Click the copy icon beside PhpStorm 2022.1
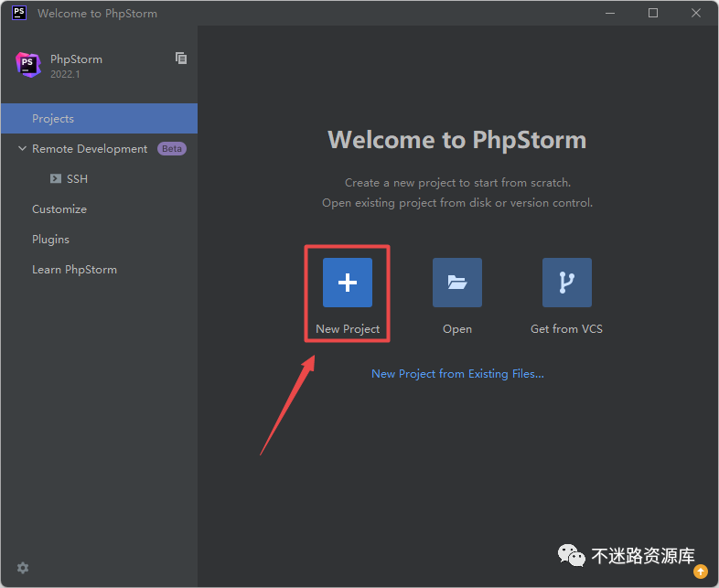The height and width of the screenshot is (588, 719). (x=181, y=59)
